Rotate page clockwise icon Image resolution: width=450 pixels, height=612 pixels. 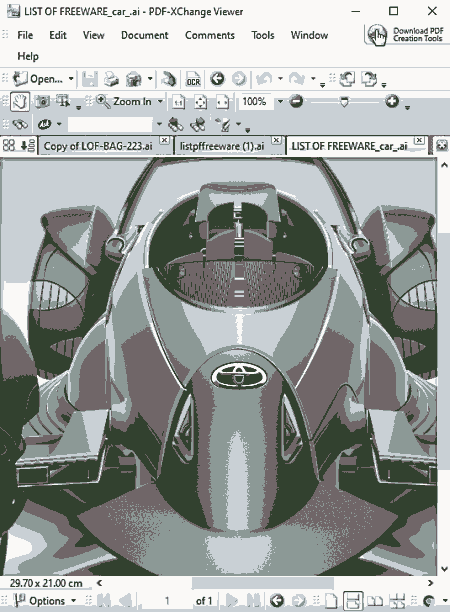click(x=369, y=79)
